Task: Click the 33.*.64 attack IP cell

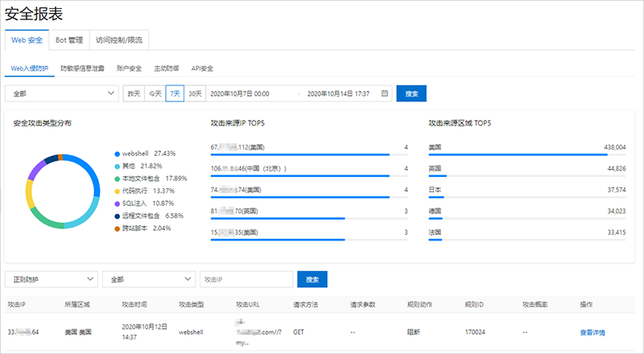Action: tap(23, 331)
